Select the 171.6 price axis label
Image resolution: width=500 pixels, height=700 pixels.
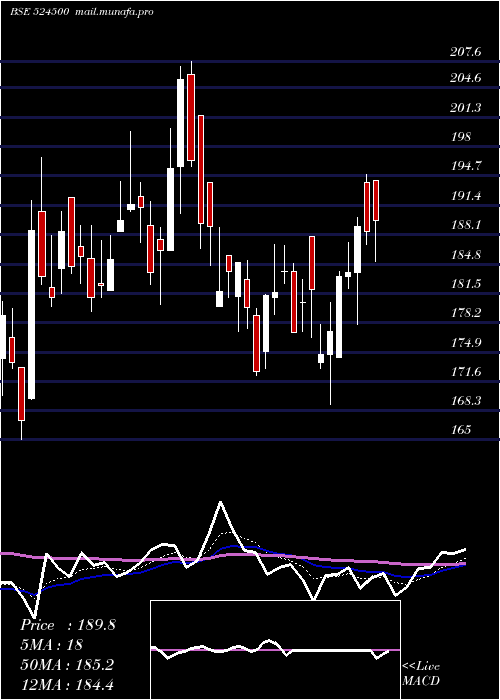[x=466, y=372]
